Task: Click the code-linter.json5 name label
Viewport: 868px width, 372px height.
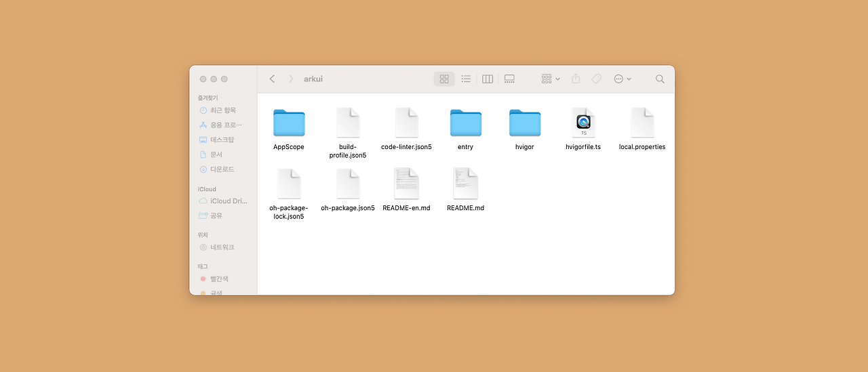Action: tap(407, 147)
